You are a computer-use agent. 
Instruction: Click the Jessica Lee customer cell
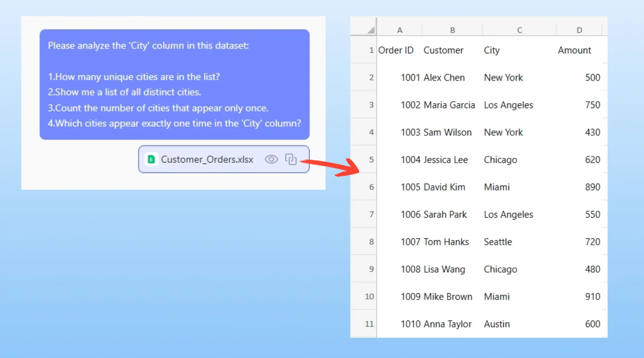pyautogui.click(x=445, y=160)
